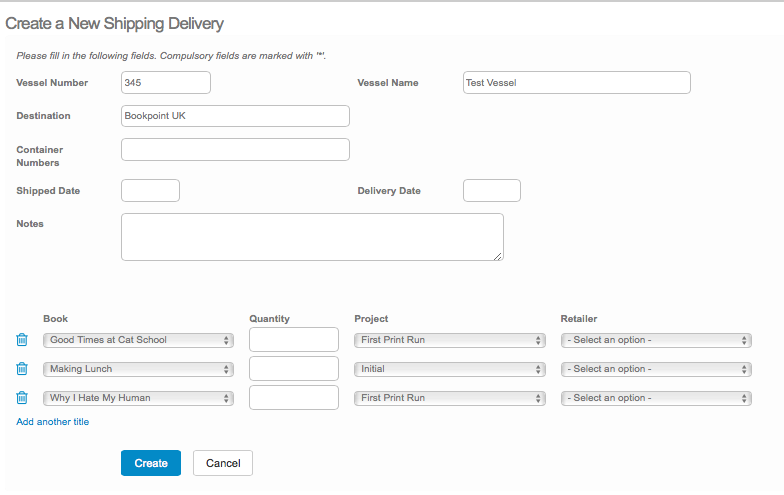
Task: Delete the Good Times at Cat School row
Action: click(22, 340)
